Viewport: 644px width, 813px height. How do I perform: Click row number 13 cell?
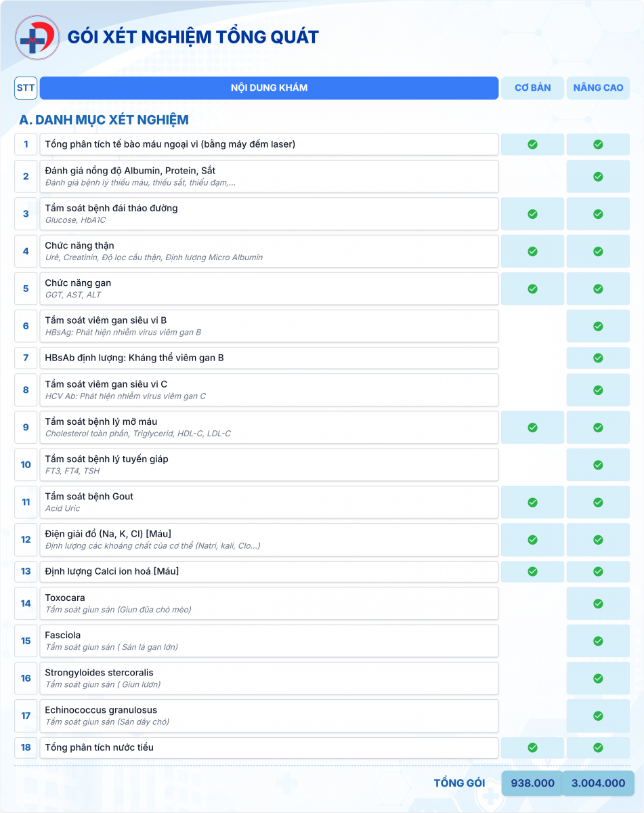pyautogui.click(x=26, y=571)
